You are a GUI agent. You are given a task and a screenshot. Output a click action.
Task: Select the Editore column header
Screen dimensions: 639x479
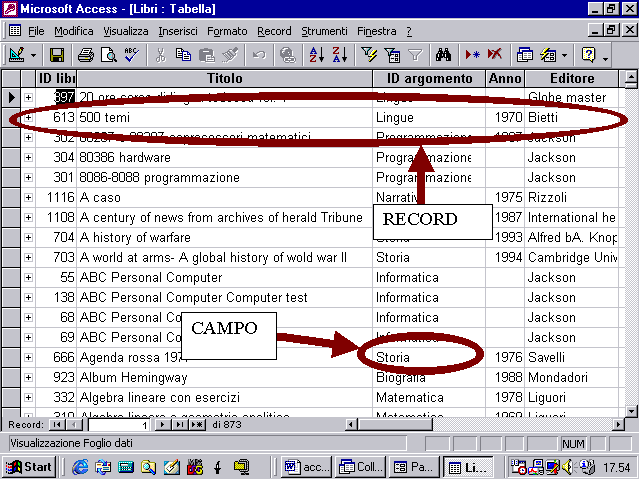[x=572, y=78]
